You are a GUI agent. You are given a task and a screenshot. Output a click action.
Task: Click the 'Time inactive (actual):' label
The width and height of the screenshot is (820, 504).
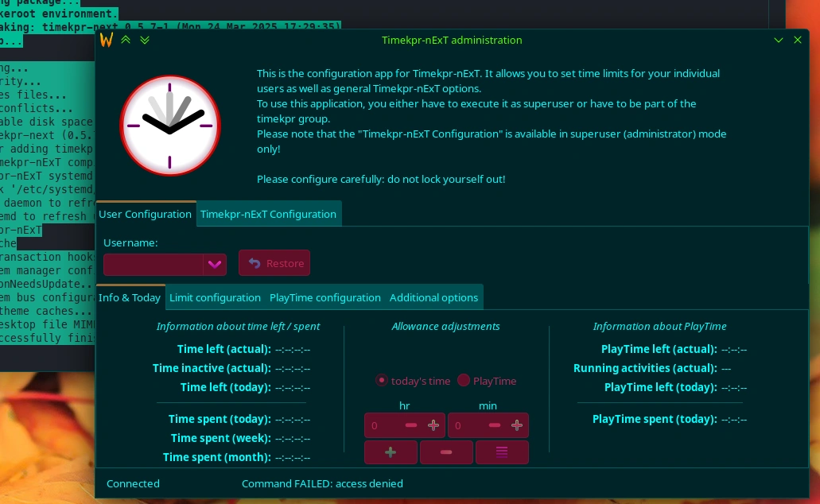(212, 368)
